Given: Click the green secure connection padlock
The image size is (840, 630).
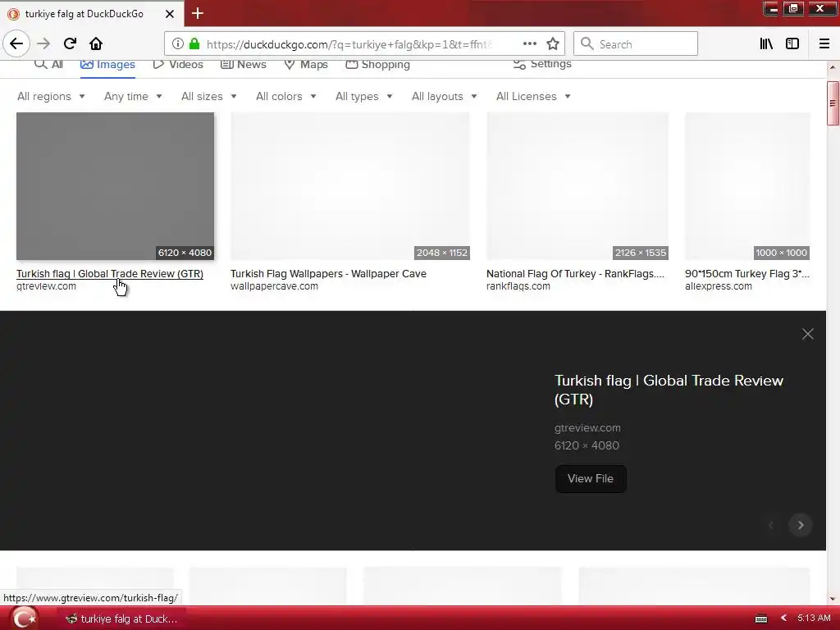Looking at the screenshot, I should (x=194, y=43).
